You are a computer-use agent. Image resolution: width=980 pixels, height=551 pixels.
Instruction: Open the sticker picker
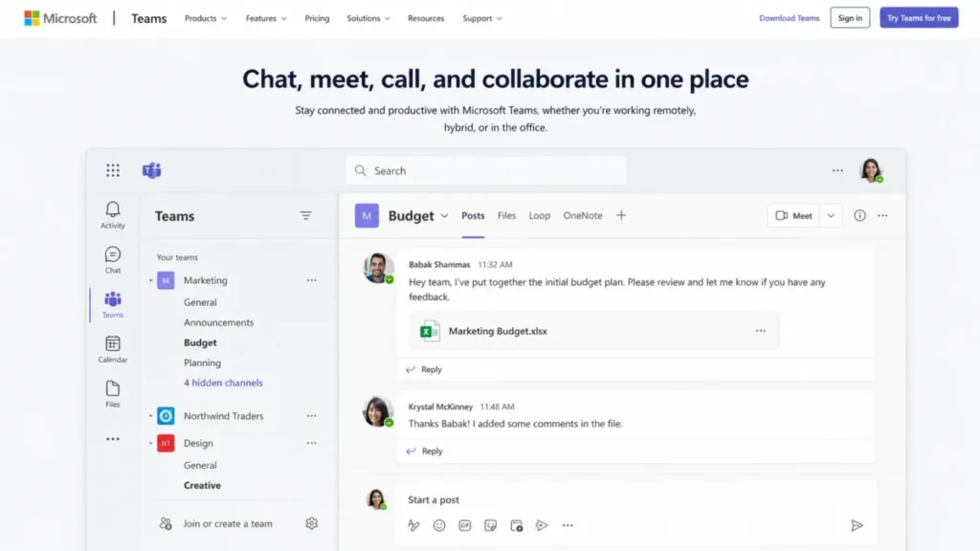click(491, 525)
